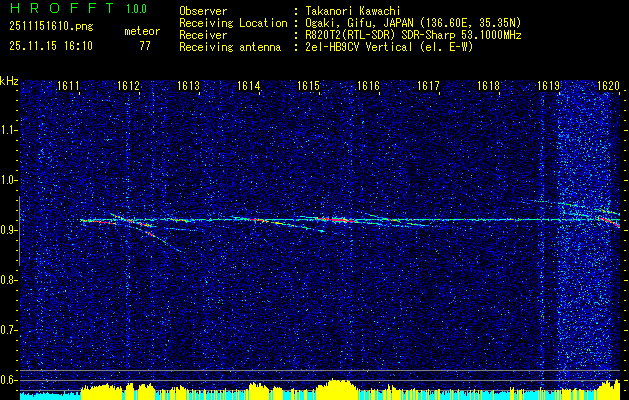
Task: Click the receiver text R820T2(RTL-SDR) SDR-Sharp
Action: [380, 35]
